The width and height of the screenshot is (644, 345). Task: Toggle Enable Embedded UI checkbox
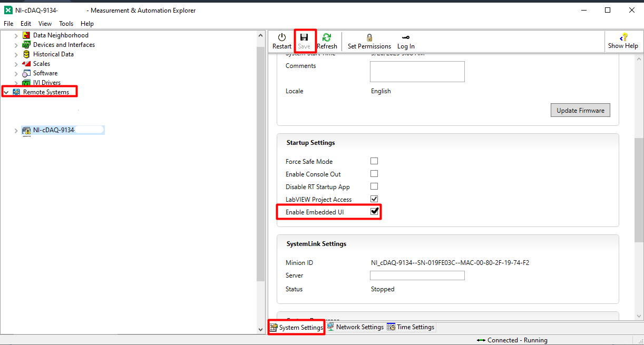point(374,212)
